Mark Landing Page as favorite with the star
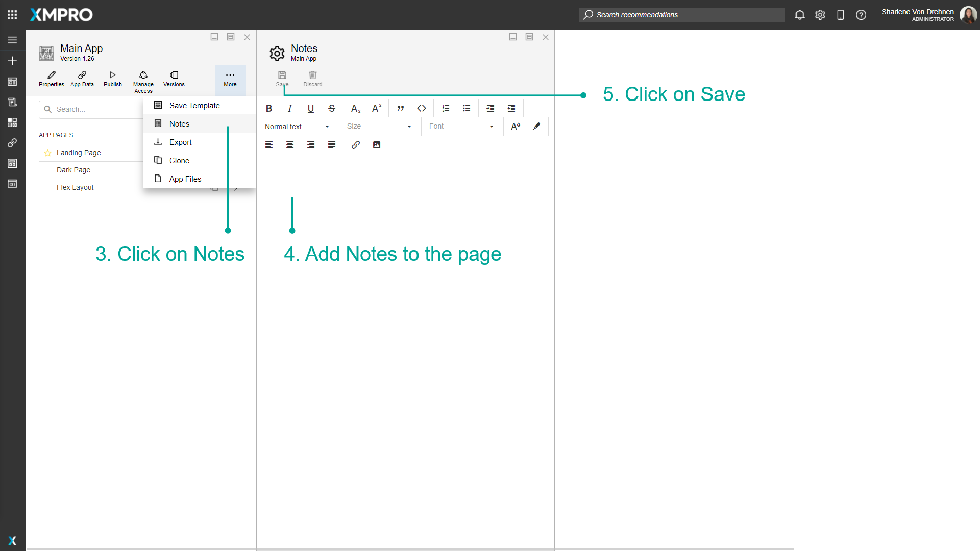The width and height of the screenshot is (980, 551). (47, 153)
